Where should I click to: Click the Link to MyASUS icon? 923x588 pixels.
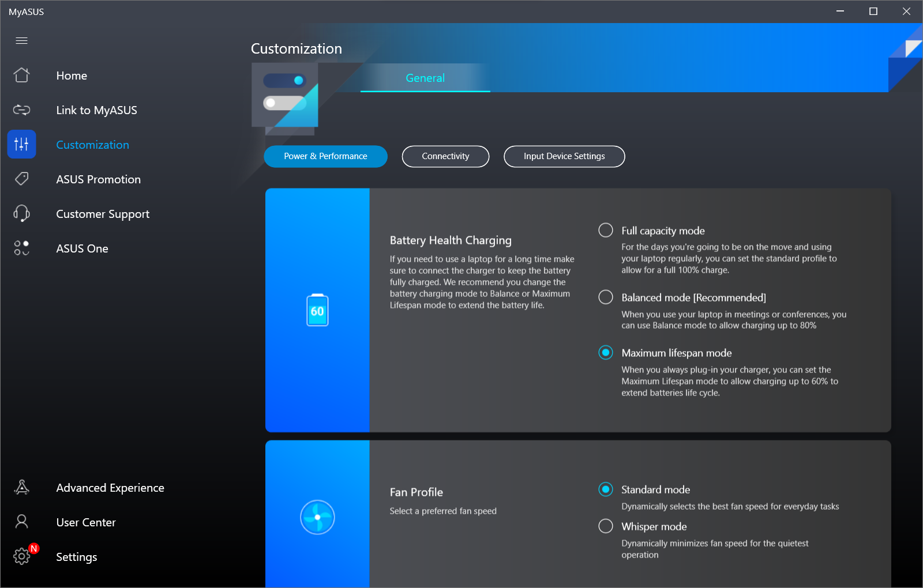[22, 110]
